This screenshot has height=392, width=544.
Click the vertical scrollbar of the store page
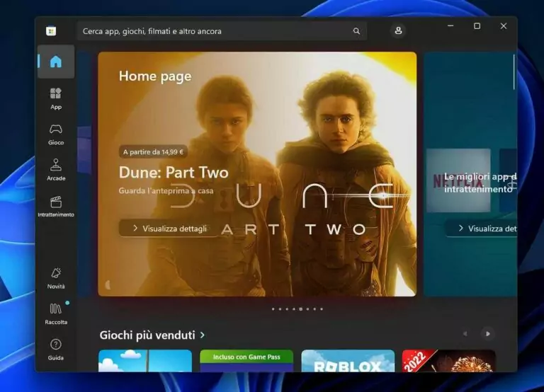pos(514,72)
